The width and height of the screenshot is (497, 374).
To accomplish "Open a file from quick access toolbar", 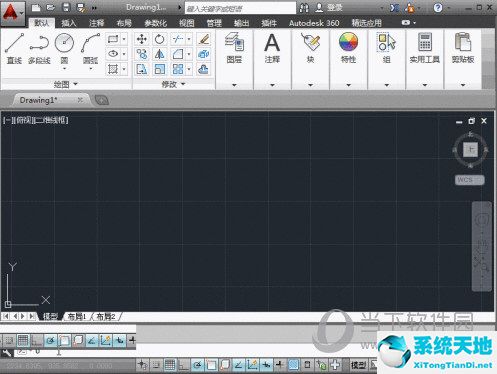I will pos(51,7).
